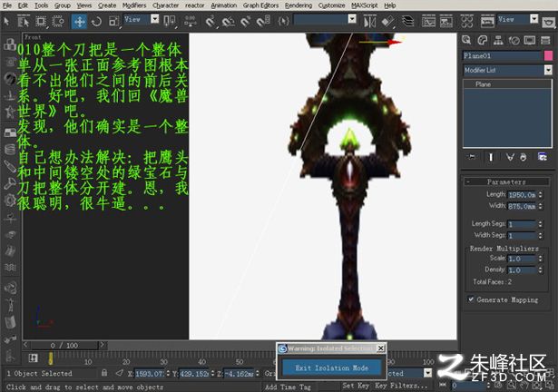Viewport: 558px width, 392px height.
Task: Open the Material Editor icon
Action: (x=466, y=22)
